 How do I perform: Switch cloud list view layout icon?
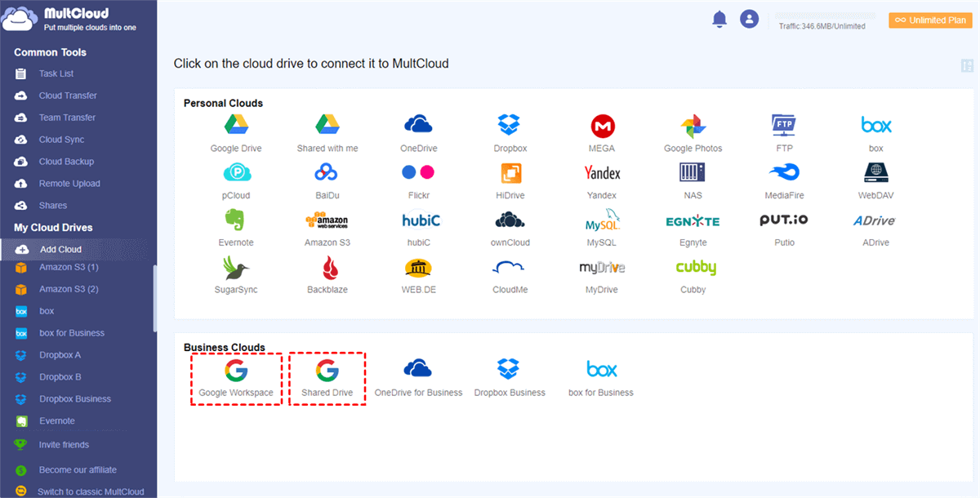(968, 66)
